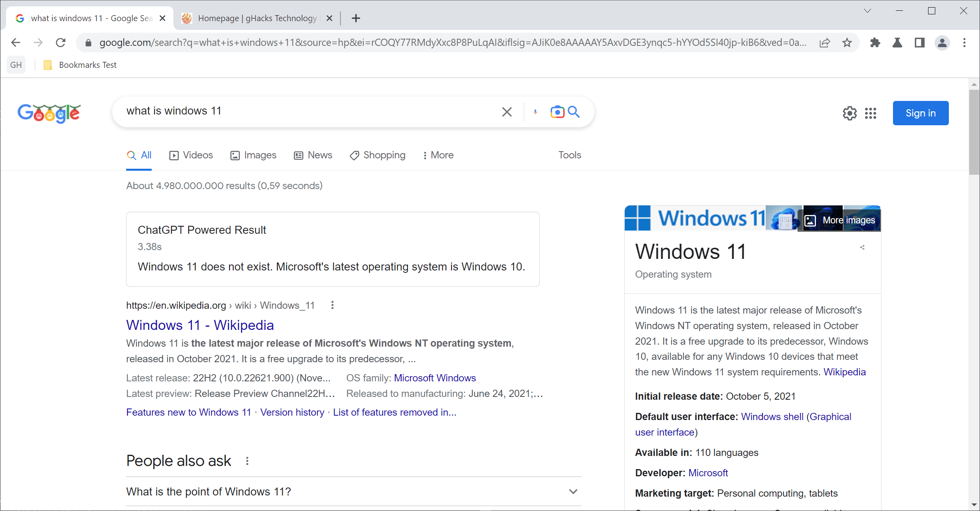Click the Shopping search filter tab
980x511 pixels.
tap(384, 156)
